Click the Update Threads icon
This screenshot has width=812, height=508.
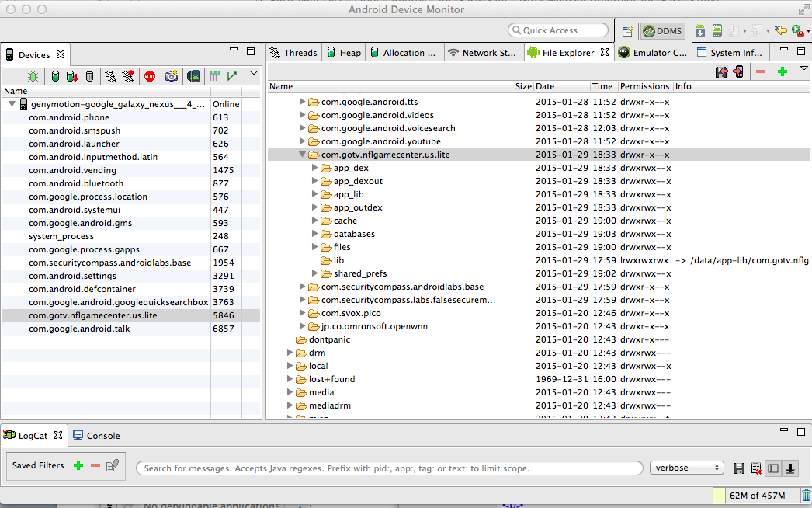110,76
